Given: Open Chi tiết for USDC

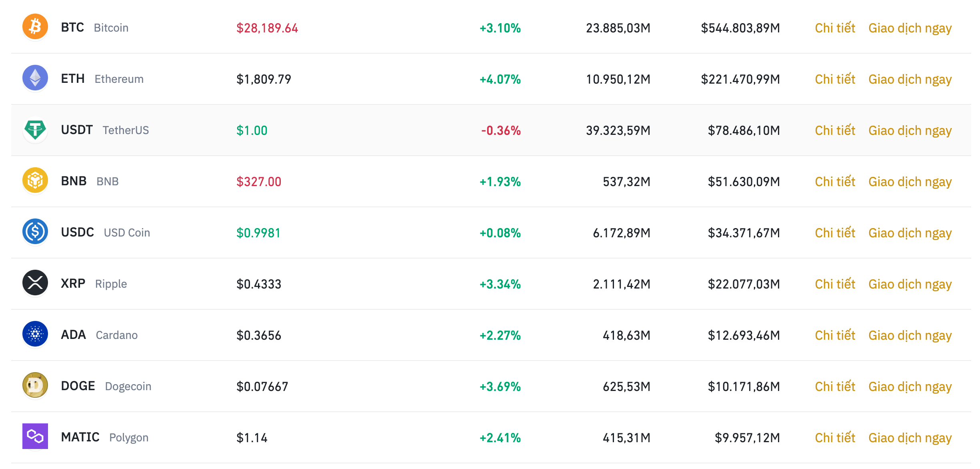Looking at the screenshot, I should coord(835,232).
